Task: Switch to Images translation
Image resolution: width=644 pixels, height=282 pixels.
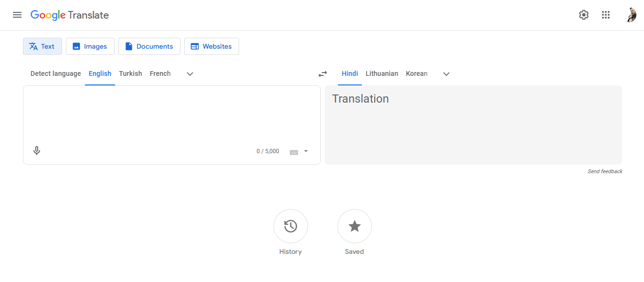Action: point(90,46)
